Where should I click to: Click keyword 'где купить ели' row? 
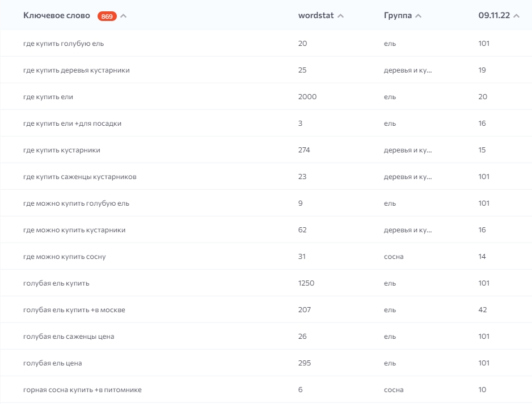(x=48, y=97)
